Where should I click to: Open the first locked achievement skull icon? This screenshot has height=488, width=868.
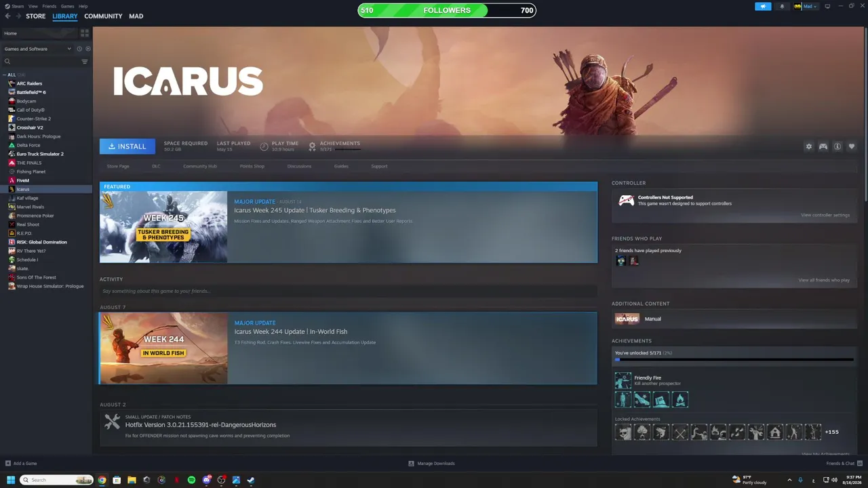point(623,432)
